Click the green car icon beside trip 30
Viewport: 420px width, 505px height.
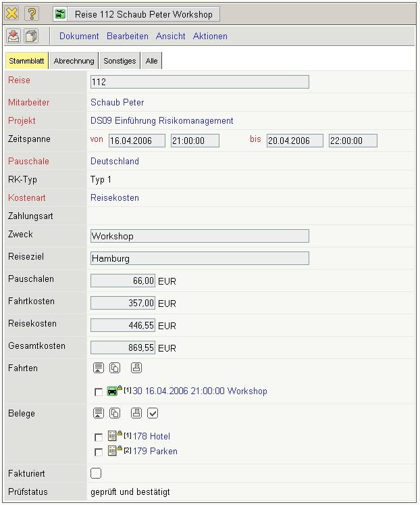113,391
